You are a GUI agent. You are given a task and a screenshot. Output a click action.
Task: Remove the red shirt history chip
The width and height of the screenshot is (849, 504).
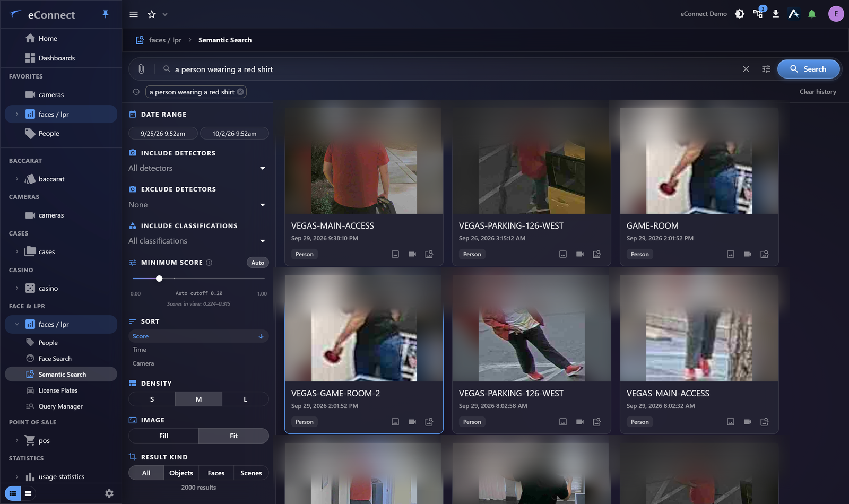click(240, 92)
